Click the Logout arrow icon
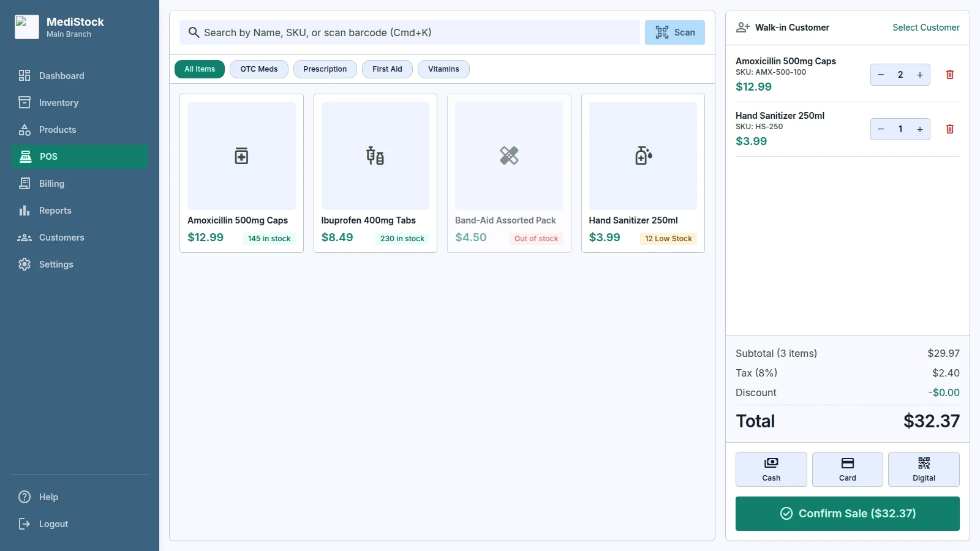 pos(24,523)
